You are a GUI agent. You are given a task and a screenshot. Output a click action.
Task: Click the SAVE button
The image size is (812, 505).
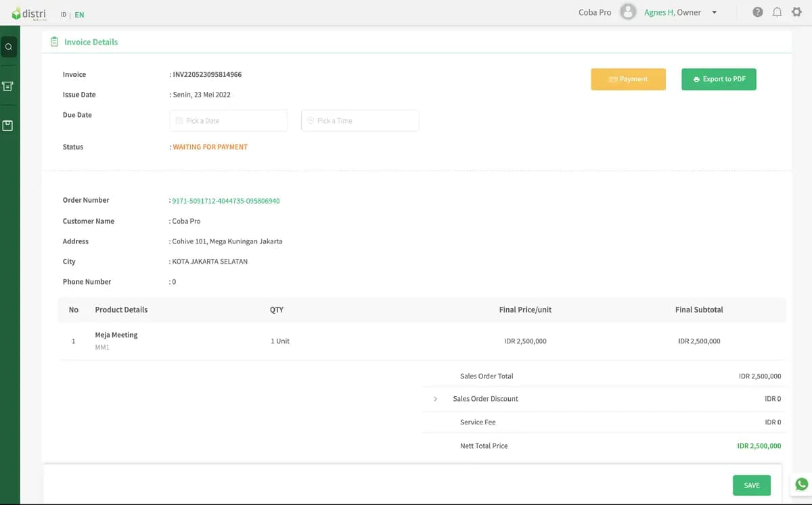point(752,485)
